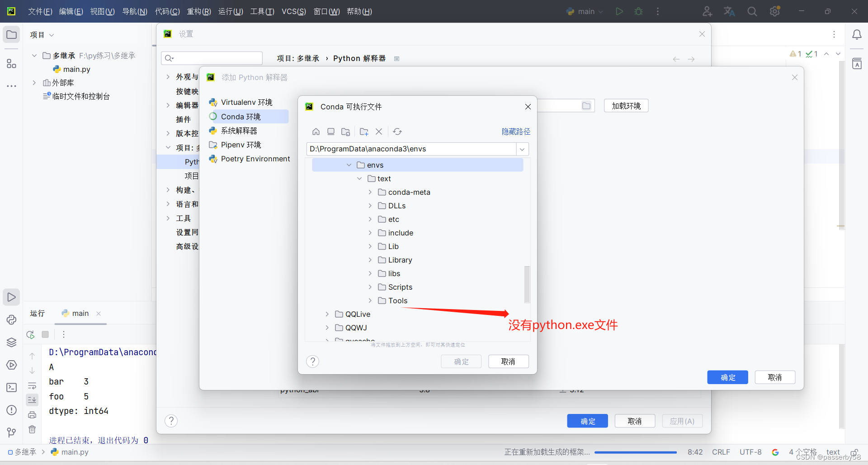Select Virtualenv 环境 interpreter type
The image size is (868, 465).
point(246,102)
